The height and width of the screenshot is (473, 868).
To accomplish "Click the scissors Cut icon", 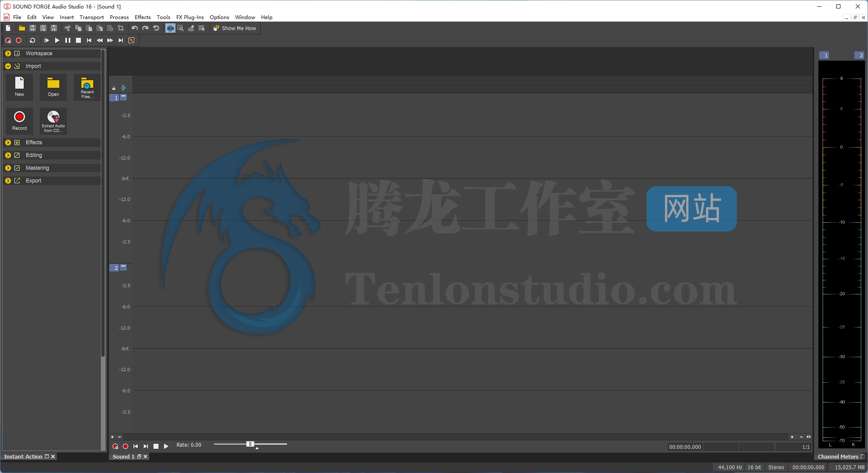I will pyautogui.click(x=67, y=28).
